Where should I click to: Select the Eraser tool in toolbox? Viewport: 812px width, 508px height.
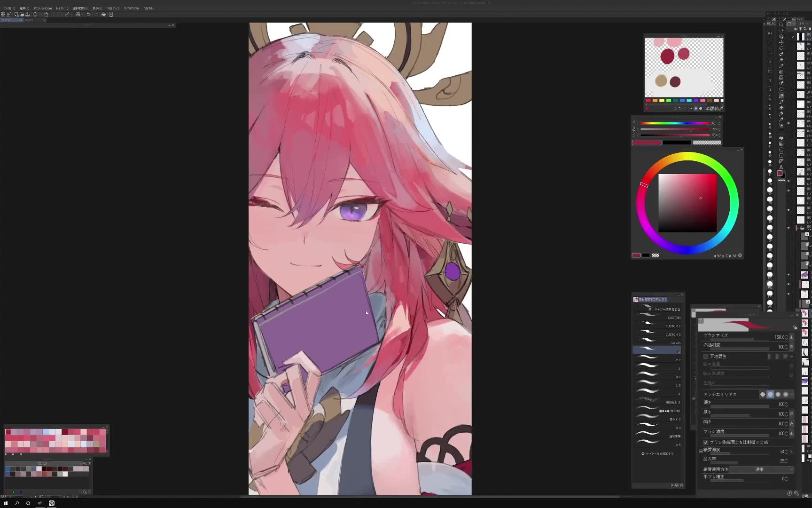point(781,108)
